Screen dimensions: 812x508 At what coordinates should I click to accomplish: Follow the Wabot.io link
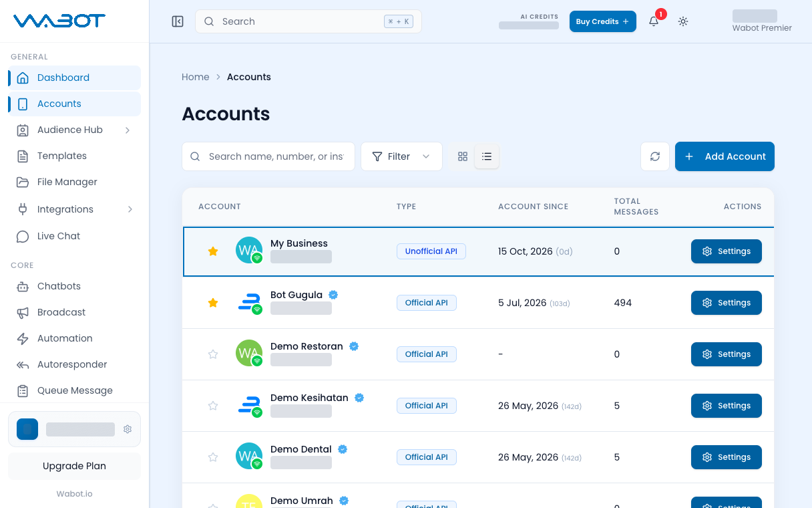pyautogui.click(x=74, y=494)
